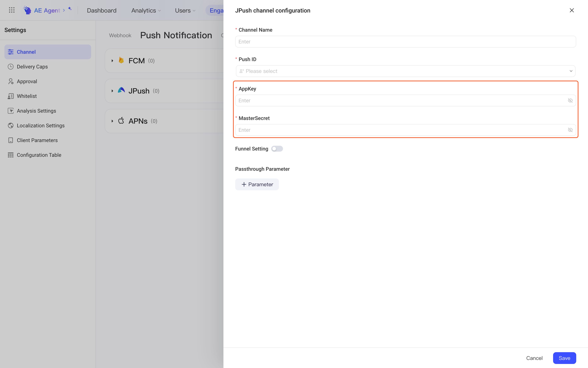Image resolution: width=588 pixels, height=368 pixels.
Task: Click the Configuration Table grid icon
Action: pyautogui.click(x=11, y=155)
